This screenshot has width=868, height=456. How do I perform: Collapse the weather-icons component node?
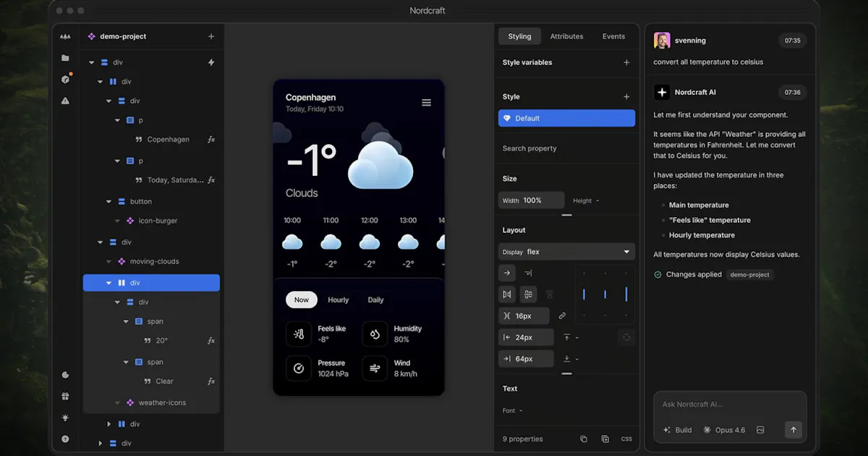tap(117, 402)
